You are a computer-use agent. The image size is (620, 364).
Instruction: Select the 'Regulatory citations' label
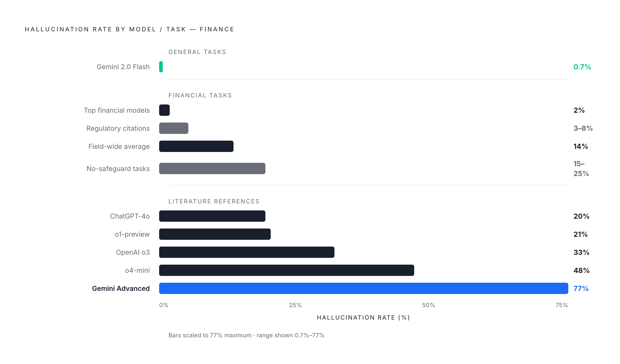tap(118, 128)
